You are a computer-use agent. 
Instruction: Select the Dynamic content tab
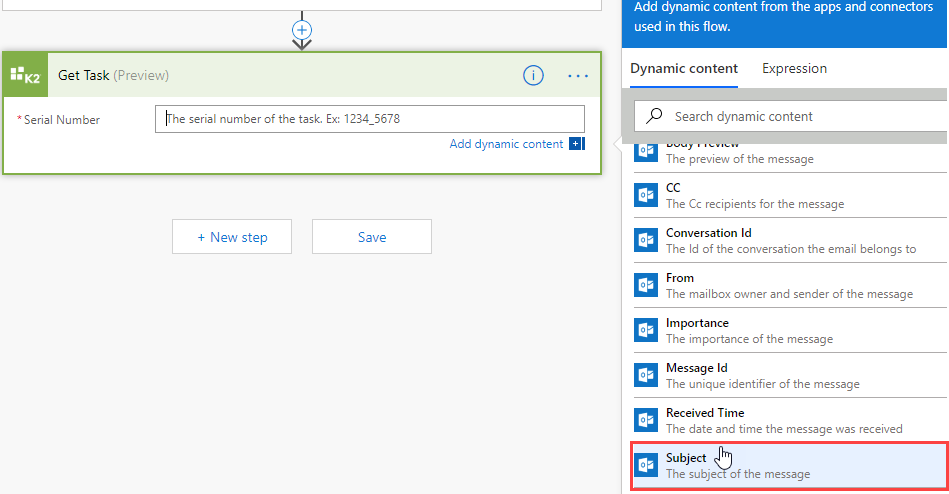click(x=684, y=69)
